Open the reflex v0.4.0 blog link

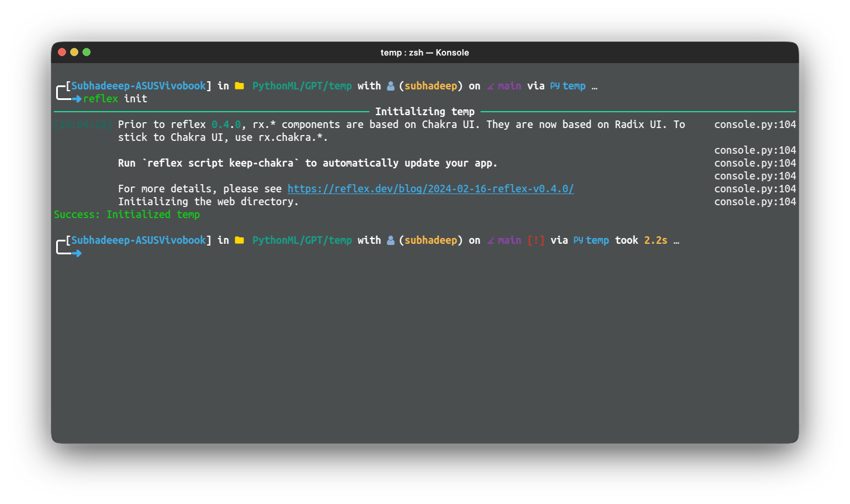430,189
